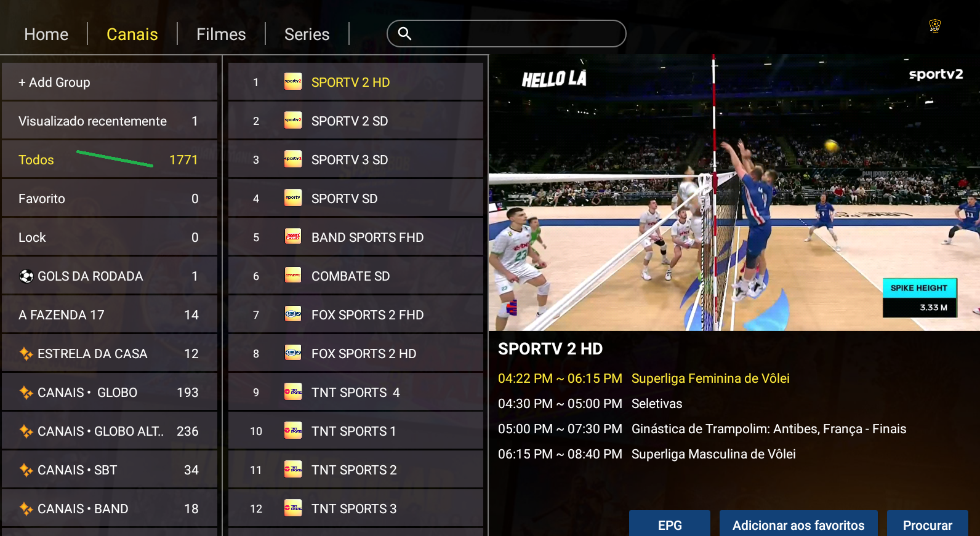Screen dimensions: 980x536
Task: Click the search magnifier icon
Action: [x=404, y=34]
